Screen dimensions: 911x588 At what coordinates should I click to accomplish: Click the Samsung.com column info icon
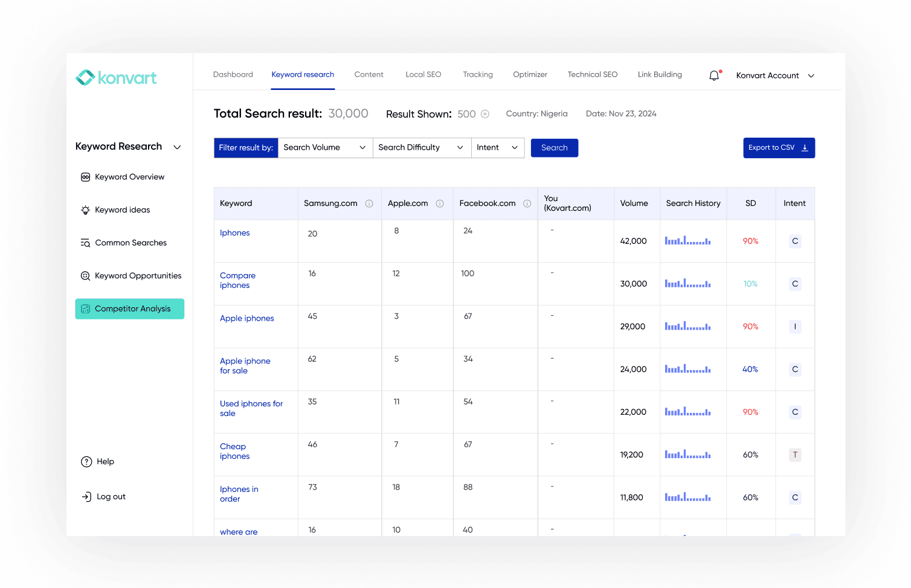[369, 204]
